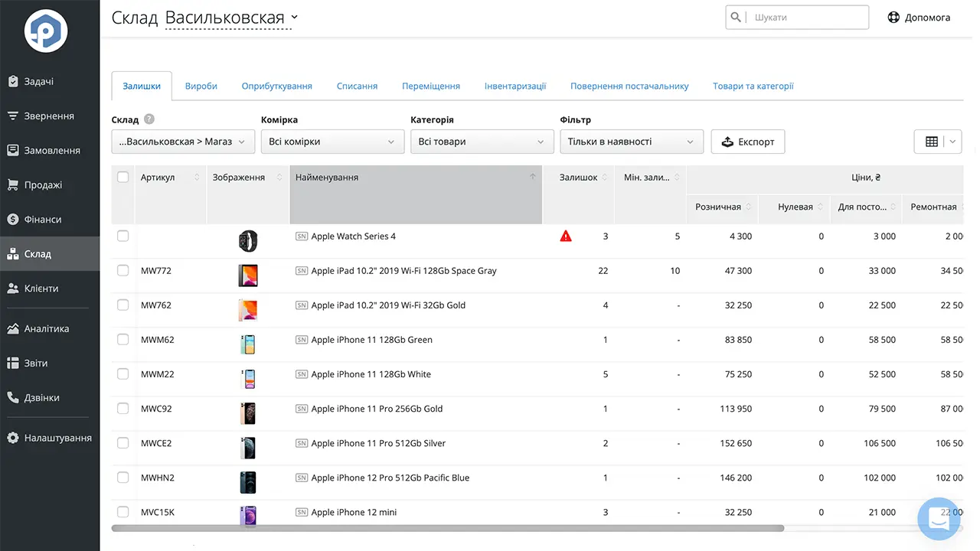Open the Інвентаризації tab
Screen dimensions: 980x551
[515, 86]
